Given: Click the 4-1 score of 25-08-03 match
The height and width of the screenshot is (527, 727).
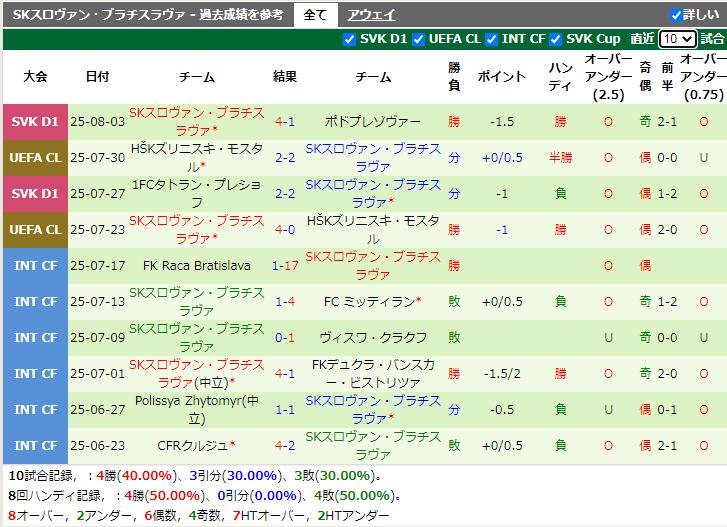Looking at the screenshot, I should point(285,122).
